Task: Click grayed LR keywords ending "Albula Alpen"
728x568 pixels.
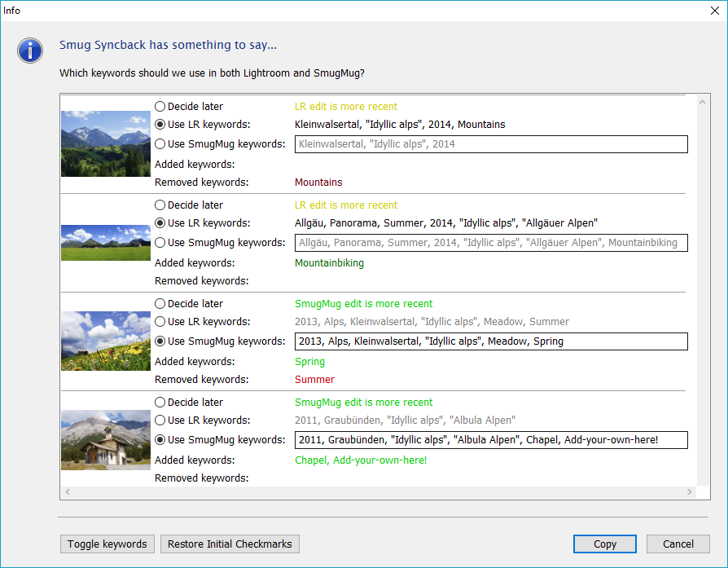Action: click(x=405, y=420)
